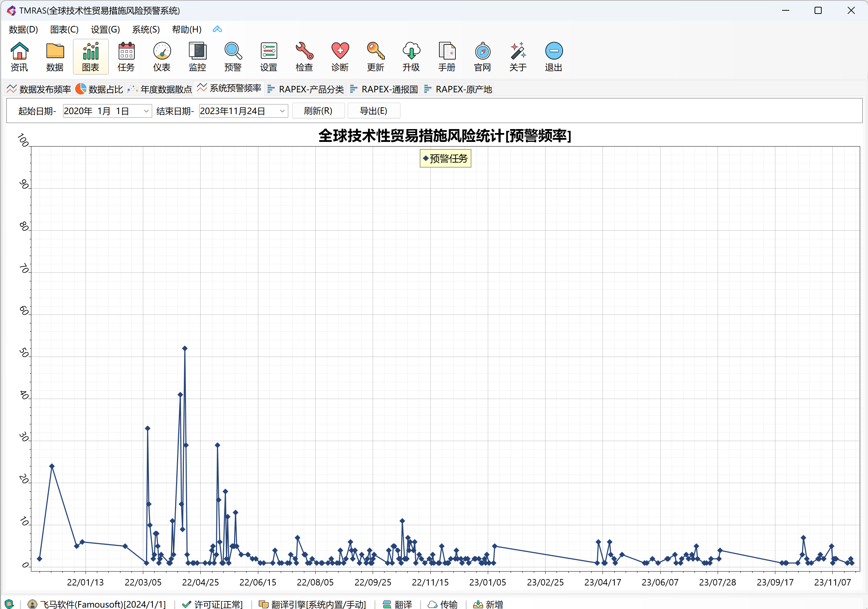Open the 预警 magnifier toolbar icon
This screenshot has width=868, height=609.
[x=233, y=57]
